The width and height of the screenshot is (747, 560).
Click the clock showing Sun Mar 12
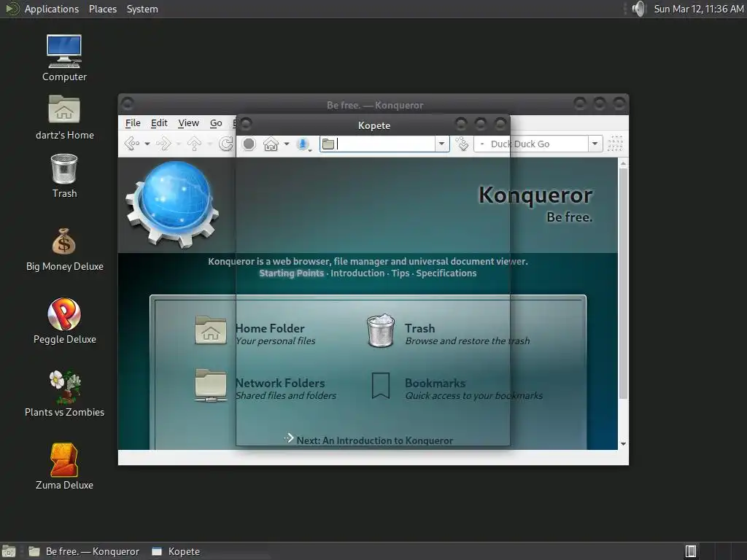[698, 9]
